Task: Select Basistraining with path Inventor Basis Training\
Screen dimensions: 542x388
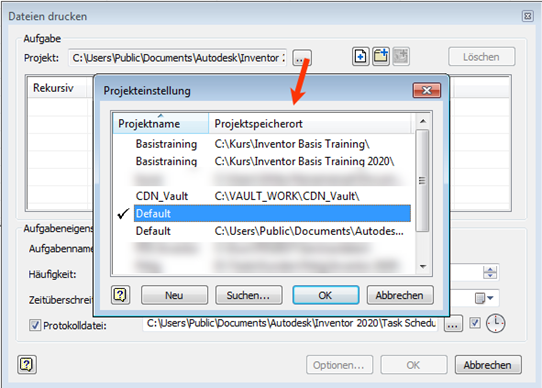Action: pyautogui.click(x=262, y=144)
